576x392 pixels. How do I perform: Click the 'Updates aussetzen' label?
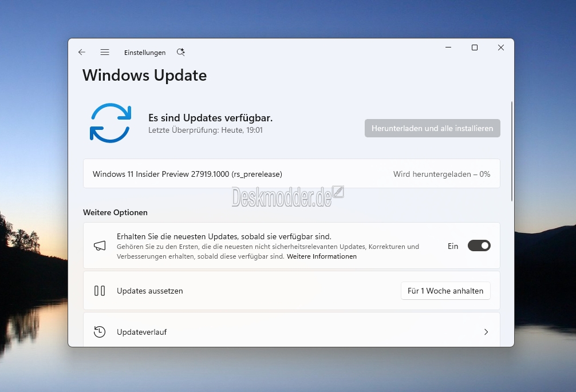150,291
